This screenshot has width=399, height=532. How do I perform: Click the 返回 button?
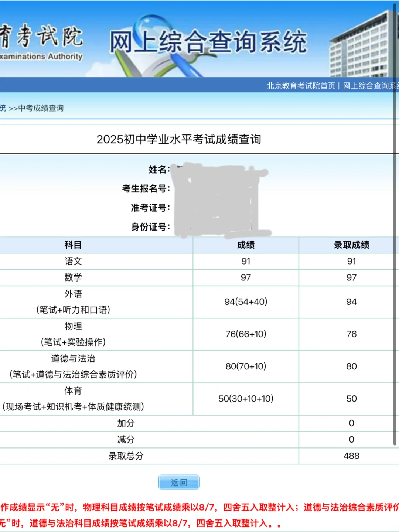pos(179,482)
